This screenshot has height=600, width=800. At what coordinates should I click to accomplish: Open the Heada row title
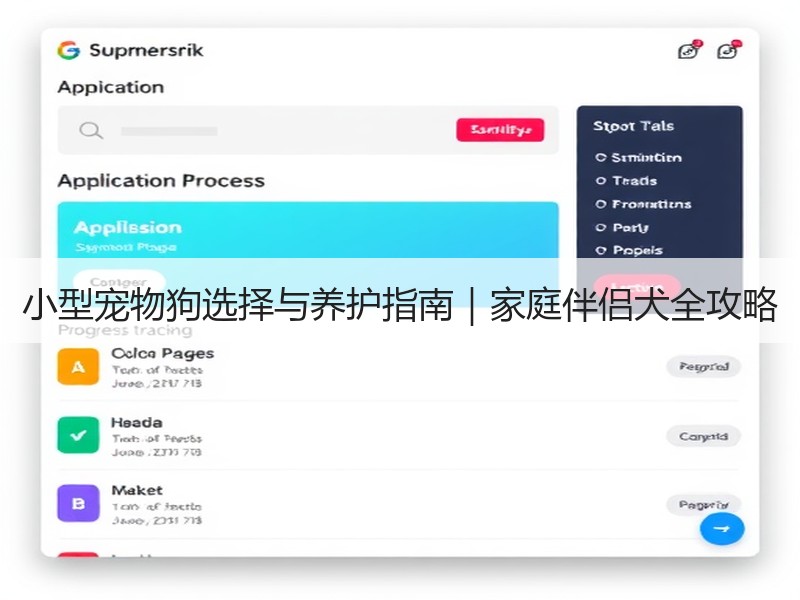[x=137, y=422]
